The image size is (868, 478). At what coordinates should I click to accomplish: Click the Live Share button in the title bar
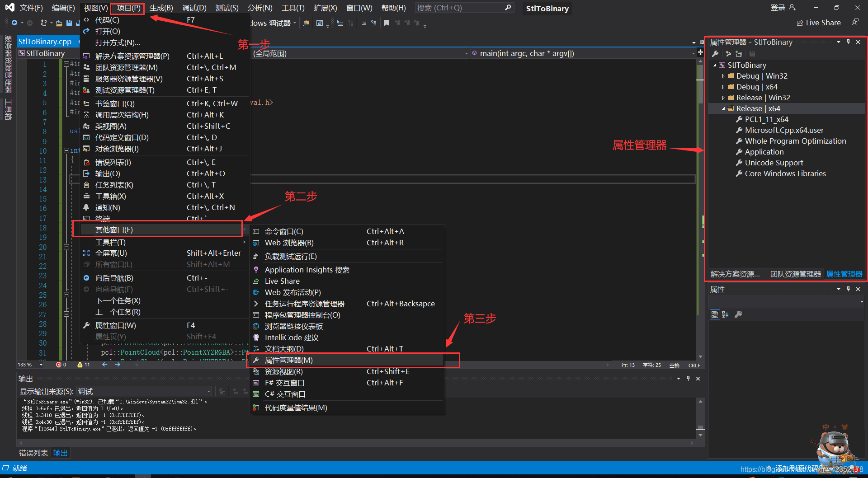pos(819,23)
